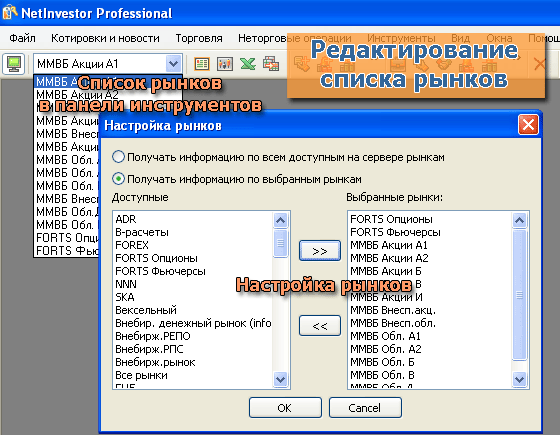Click the data transfer icon beside Excel icon
The image size is (560, 435).
[x=271, y=64]
